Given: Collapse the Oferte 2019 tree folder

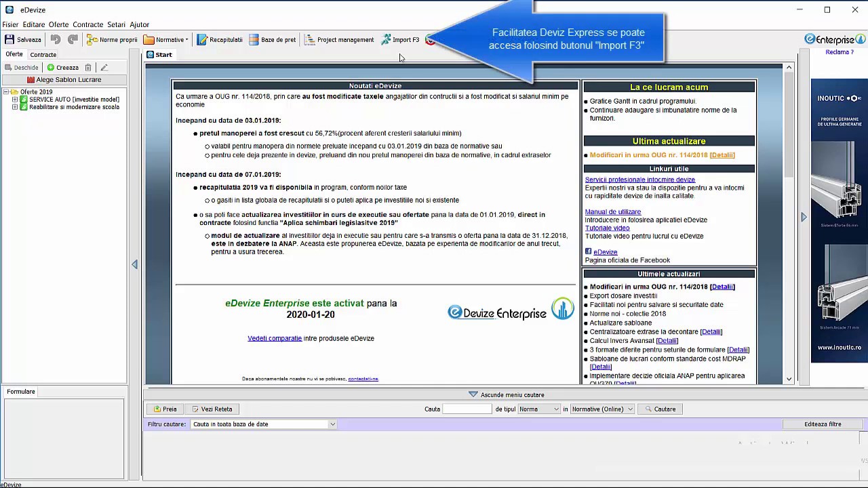Looking at the screenshot, I should click(x=5, y=91).
